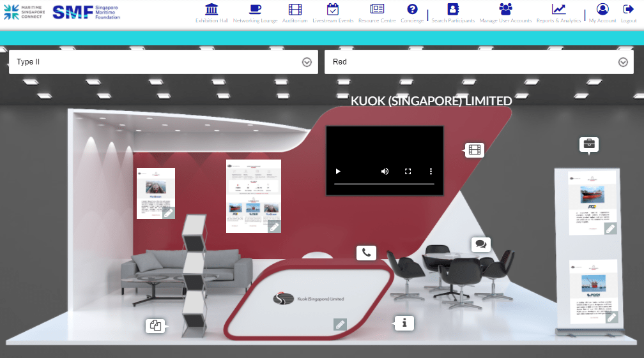Click the documents copy hotspot icon
This screenshot has width=644, height=358.
point(156,326)
